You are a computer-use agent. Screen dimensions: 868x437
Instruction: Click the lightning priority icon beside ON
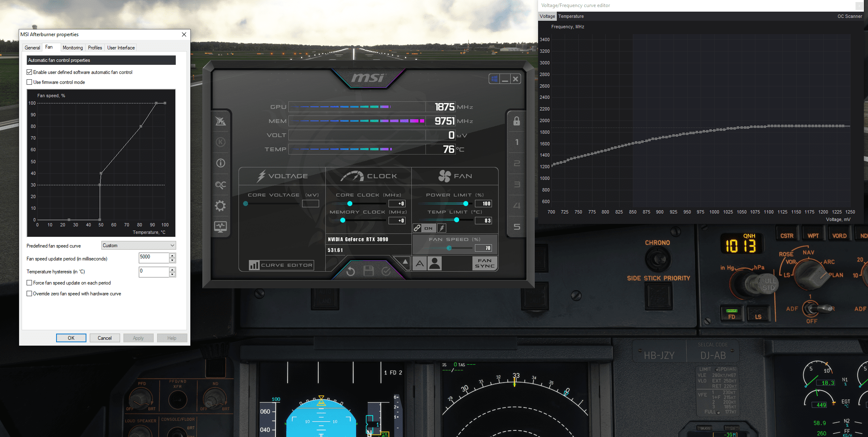tap(442, 228)
